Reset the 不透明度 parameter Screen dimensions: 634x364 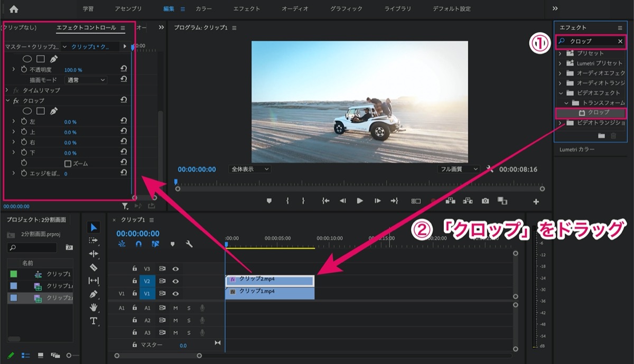[124, 69]
